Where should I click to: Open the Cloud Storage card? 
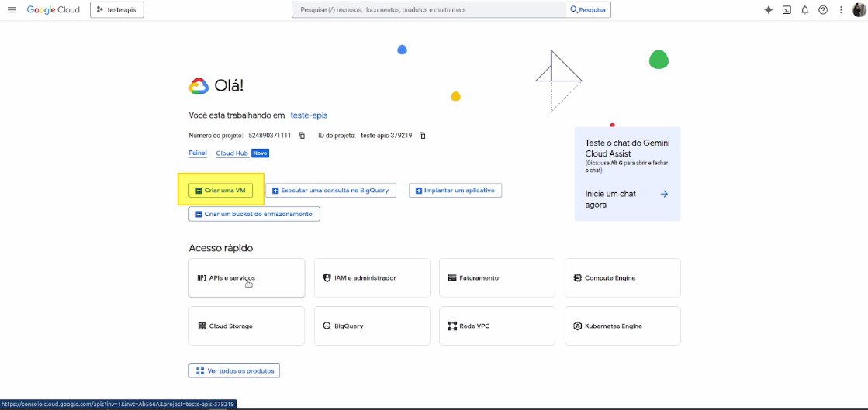(247, 326)
